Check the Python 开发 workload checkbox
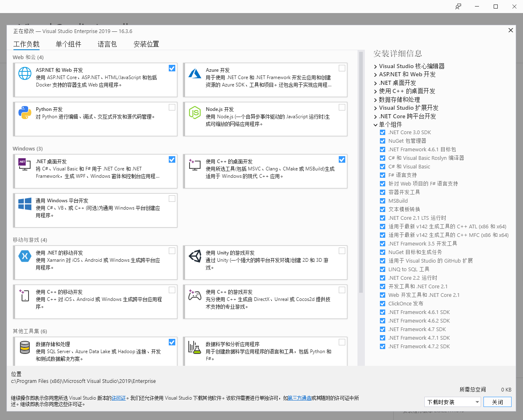Image resolution: width=523 pixels, height=420 pixels. point(172,107)
